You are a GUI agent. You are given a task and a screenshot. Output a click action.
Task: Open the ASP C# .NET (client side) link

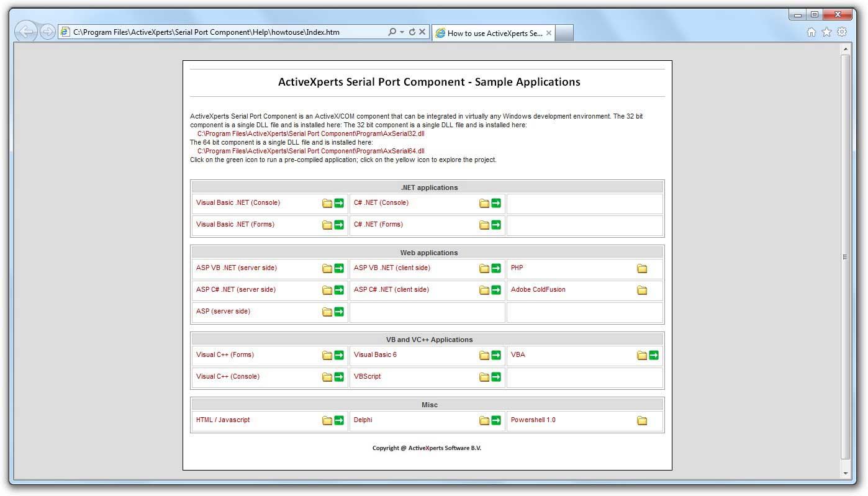[391, 290]
